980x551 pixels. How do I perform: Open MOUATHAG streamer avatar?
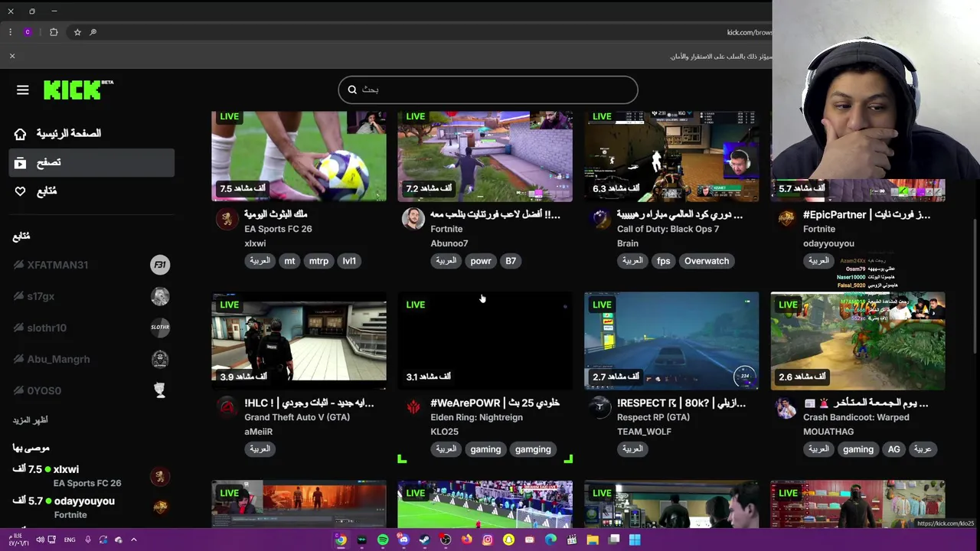point(786,407)
